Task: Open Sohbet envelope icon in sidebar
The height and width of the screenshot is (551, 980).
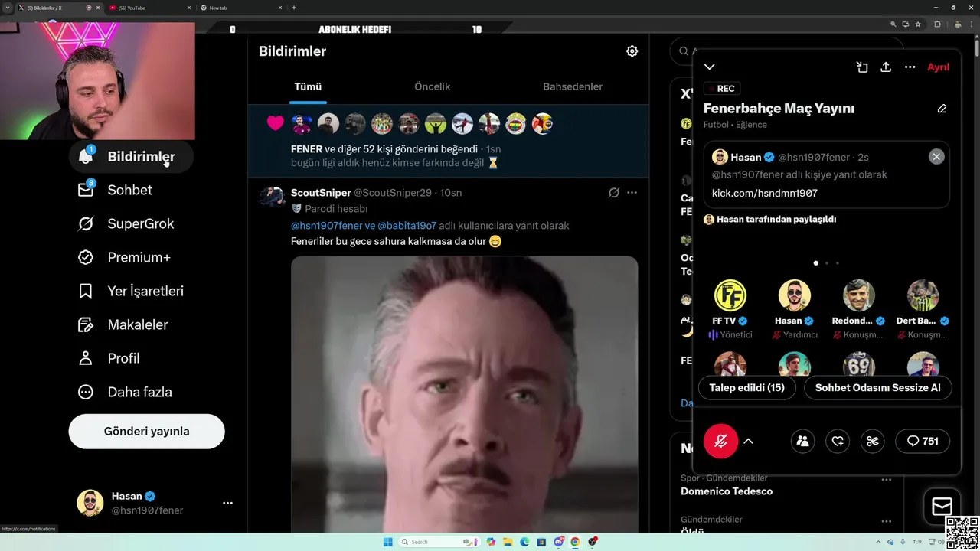Action: [x=86, y=190]
